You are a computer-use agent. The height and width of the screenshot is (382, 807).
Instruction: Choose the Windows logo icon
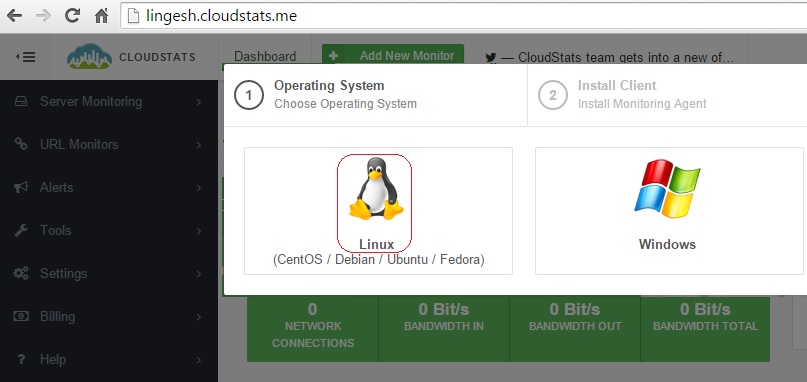pyautogui.click(x=668, y=188)
